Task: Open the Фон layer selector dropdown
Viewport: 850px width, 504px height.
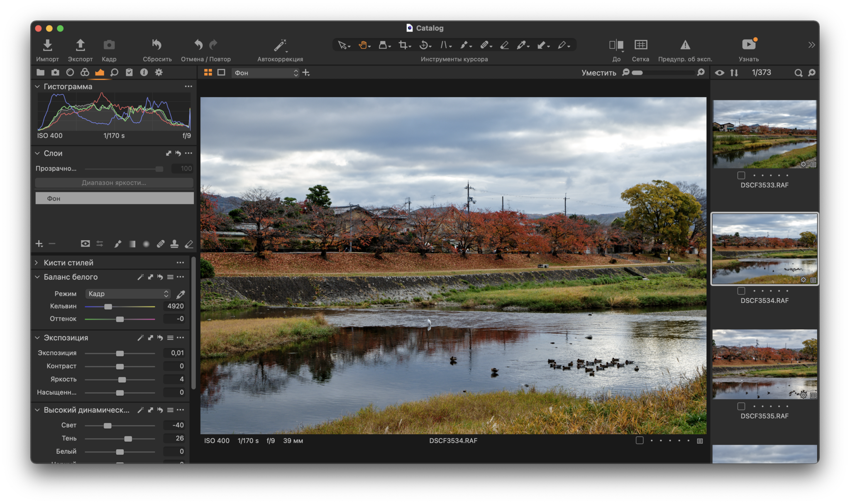Action: pos(266,73)
